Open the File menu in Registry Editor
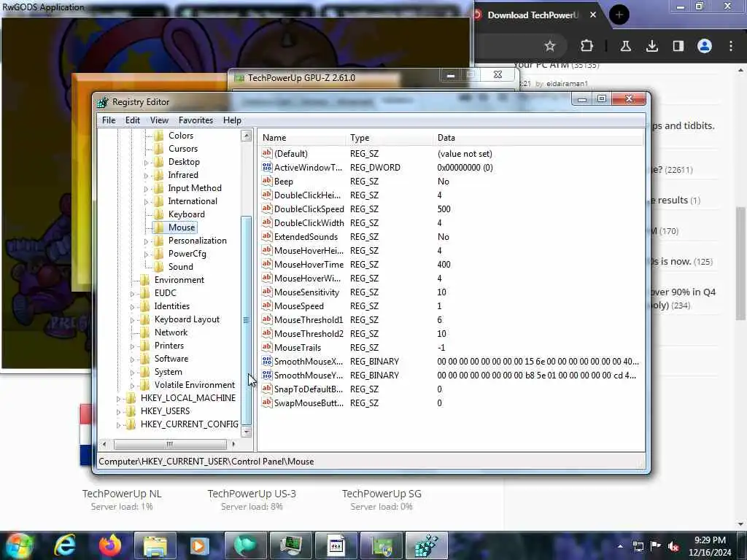Screen dimensions: 747x560 [x=109, y=120]
